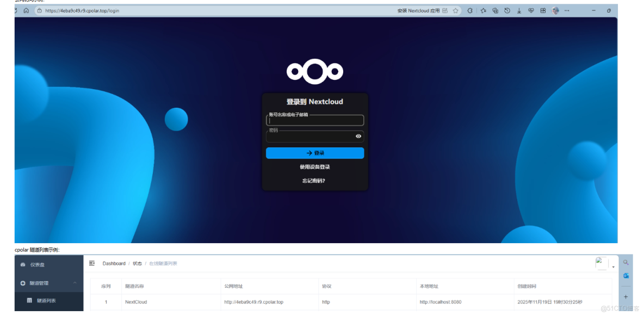This screenshot has width=644, height=316.
Task: Select the 仪表盘 dashboard icon in cpolar sidebar
Action: (22, 264)
